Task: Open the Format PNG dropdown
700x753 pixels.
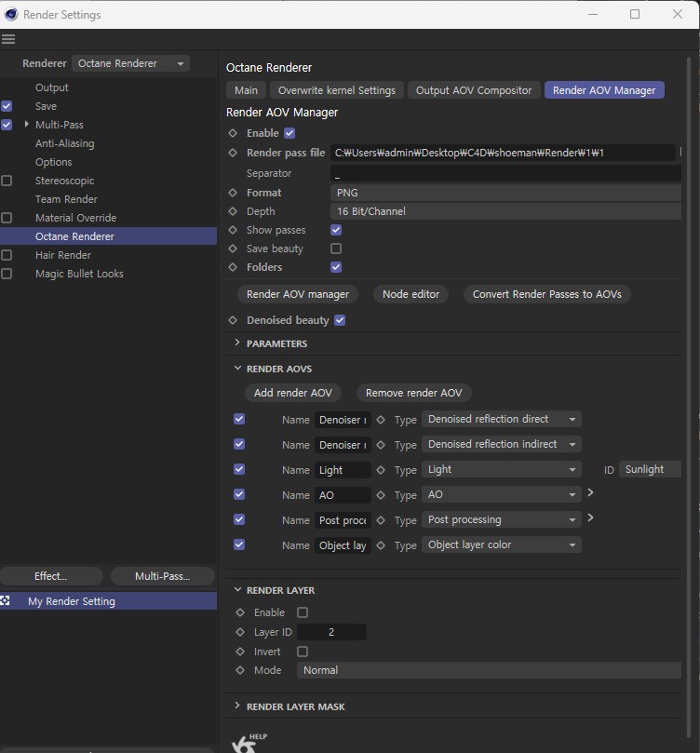Action: [x=505, y=193]
